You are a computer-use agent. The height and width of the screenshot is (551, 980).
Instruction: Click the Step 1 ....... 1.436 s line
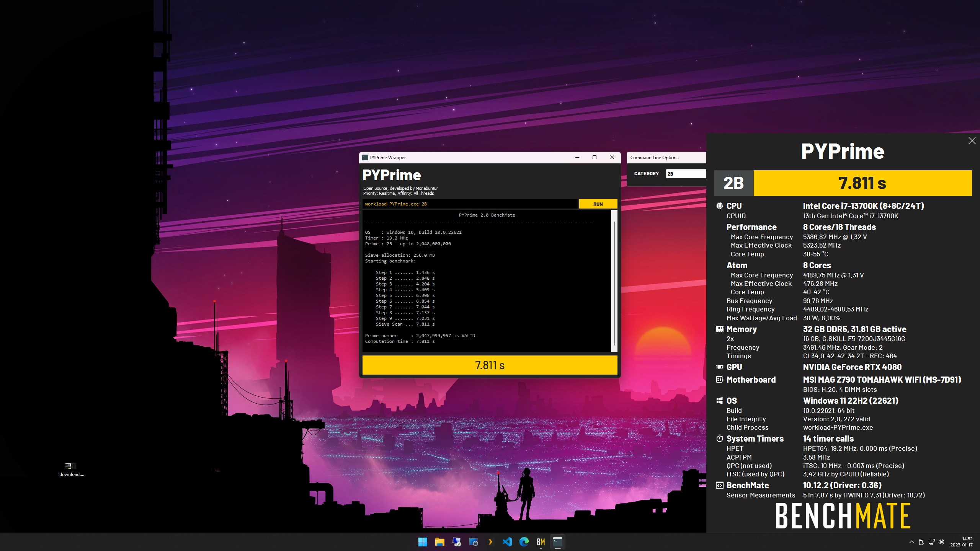point(405,272)
